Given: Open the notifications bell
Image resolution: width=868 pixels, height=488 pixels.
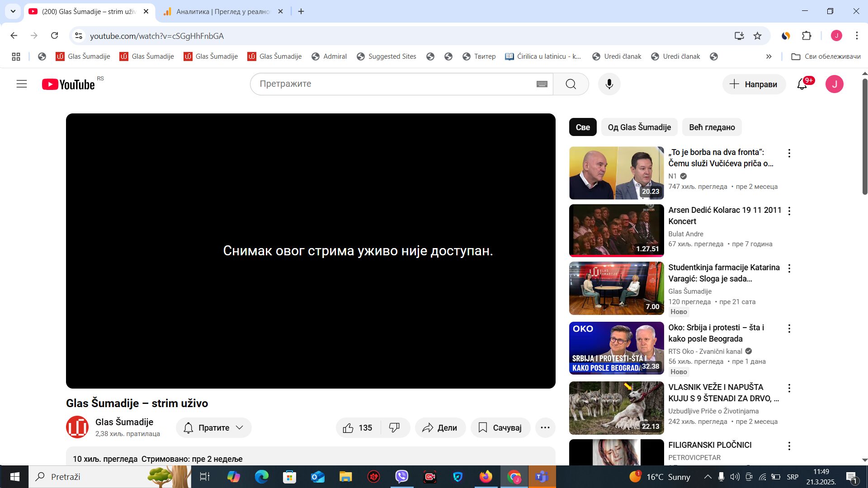Looking at the screenshot, I should (x=802, y=84).
